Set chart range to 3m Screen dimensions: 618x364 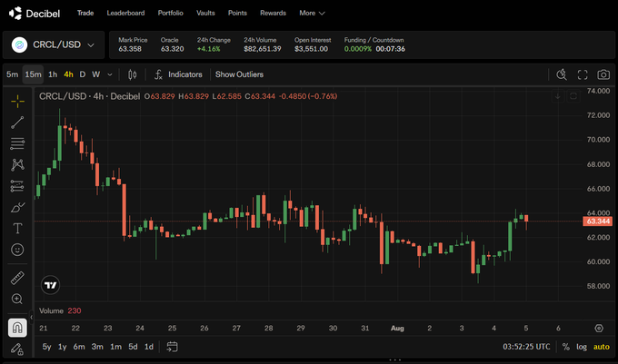tap(97, 347)
